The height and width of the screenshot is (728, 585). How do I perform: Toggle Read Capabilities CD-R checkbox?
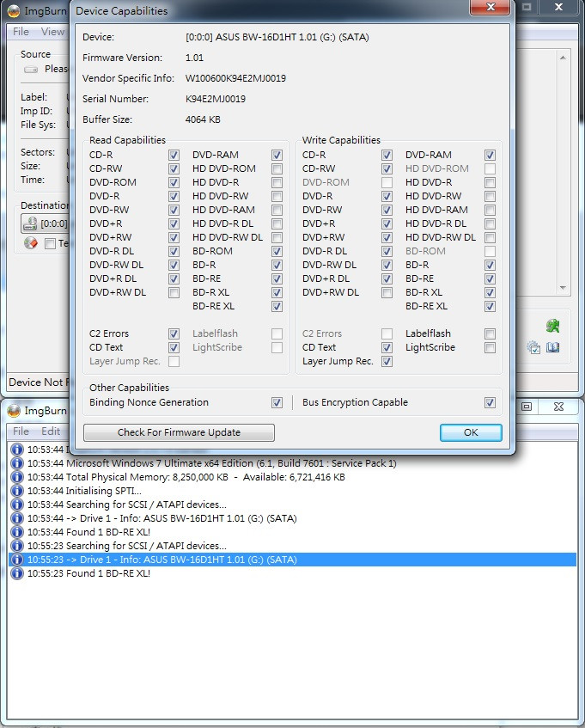click(x=174, y=155)
